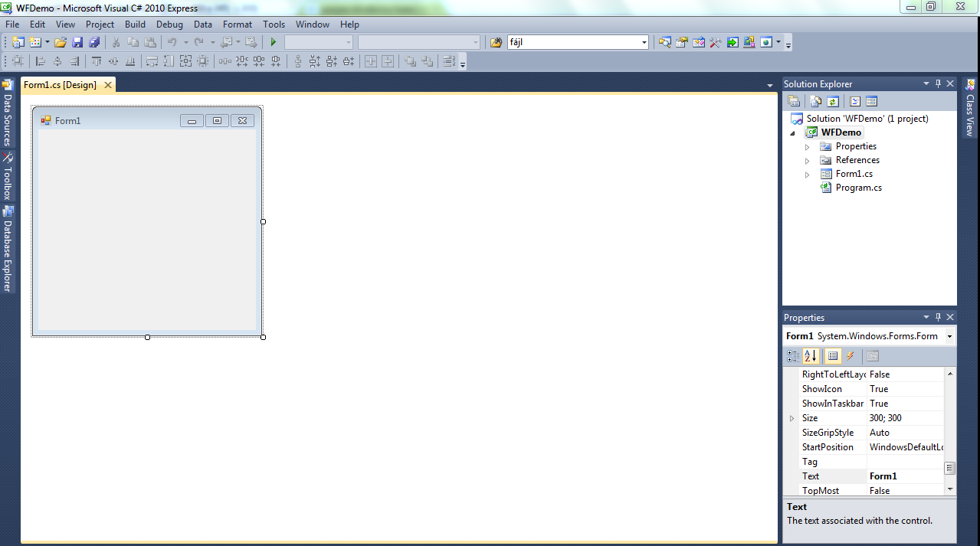Expand the References node
Viewport: 980px width, 546px height.
click(807, 160)
